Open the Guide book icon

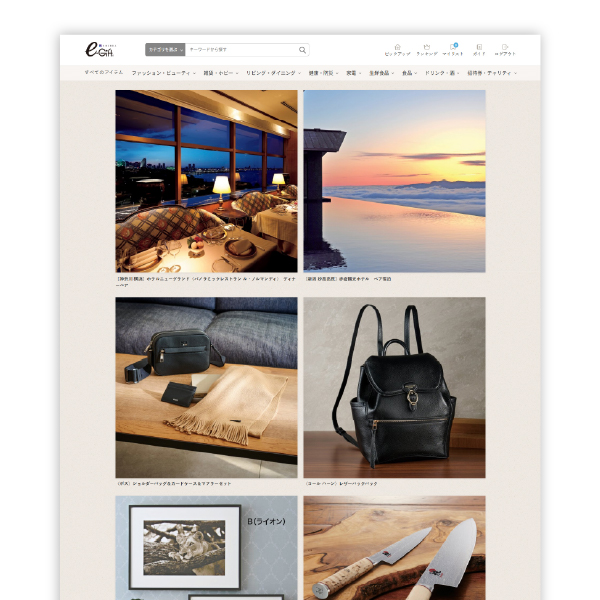479,49
